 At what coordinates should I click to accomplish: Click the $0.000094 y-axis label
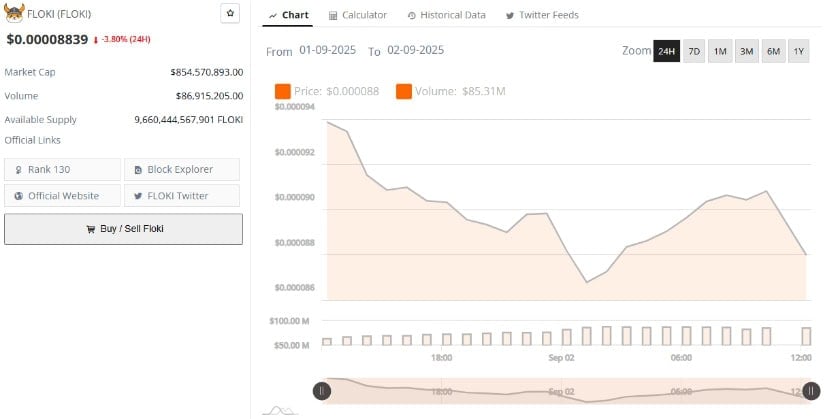tap(295, 107)
